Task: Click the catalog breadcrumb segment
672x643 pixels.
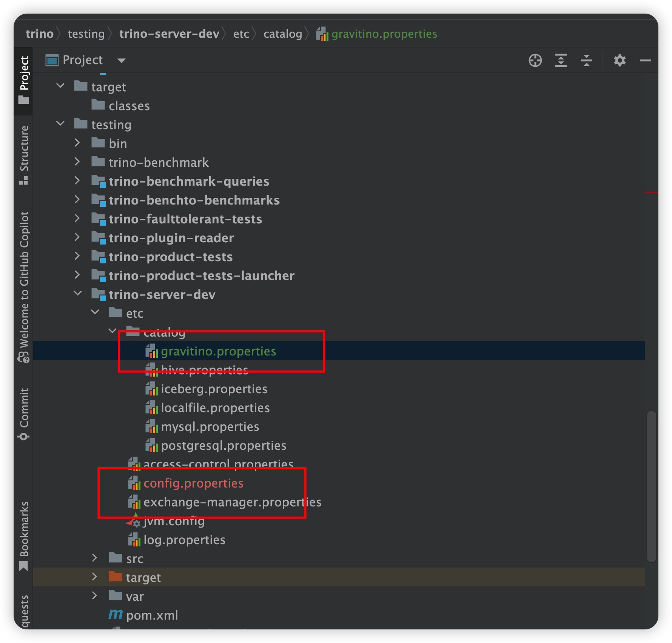Action: 282,34
